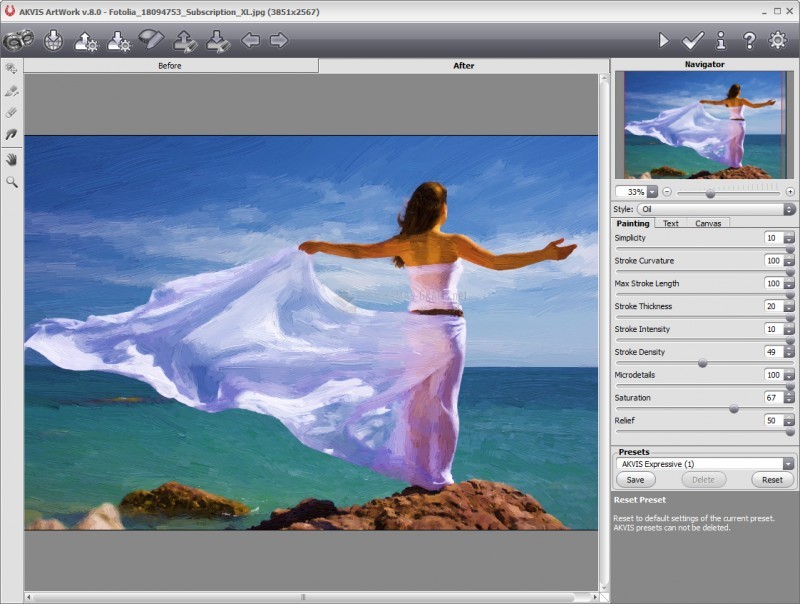Open the Text tab
Screen dimensions: 800x604
click(671, 223)
